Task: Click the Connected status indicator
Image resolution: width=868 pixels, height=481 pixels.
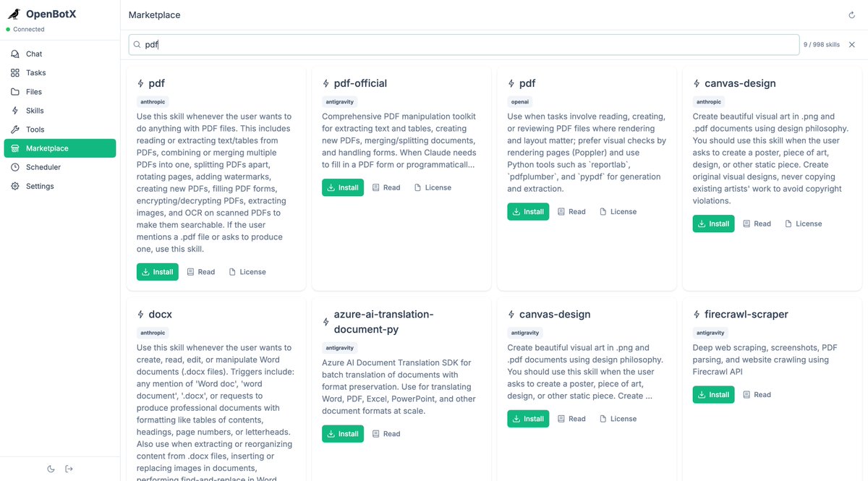Action: pyautogui.click(x=25, y=30)
